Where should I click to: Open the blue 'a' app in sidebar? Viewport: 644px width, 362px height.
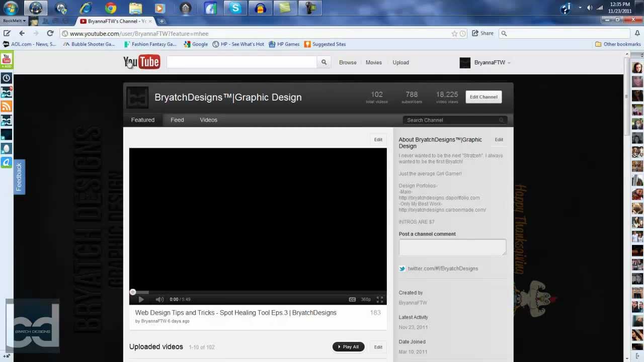point(7,162)
